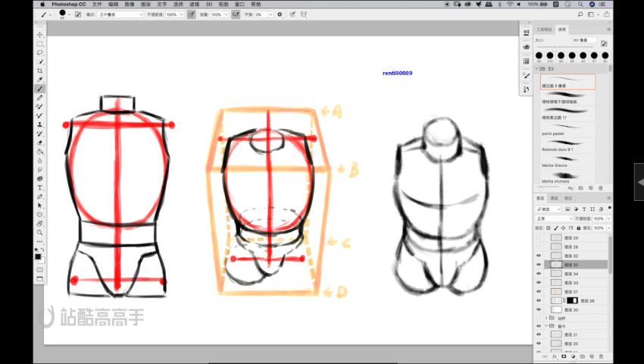Select the Clone Stamp tool
Viewport: 644px width, 364px height.
40,124
